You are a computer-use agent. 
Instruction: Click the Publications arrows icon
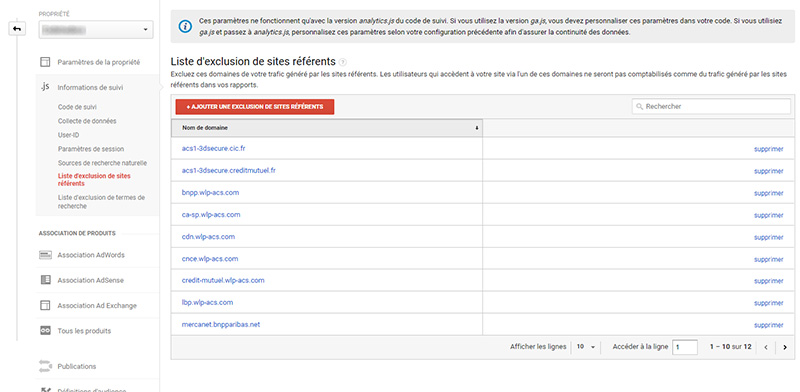point(45,366)
